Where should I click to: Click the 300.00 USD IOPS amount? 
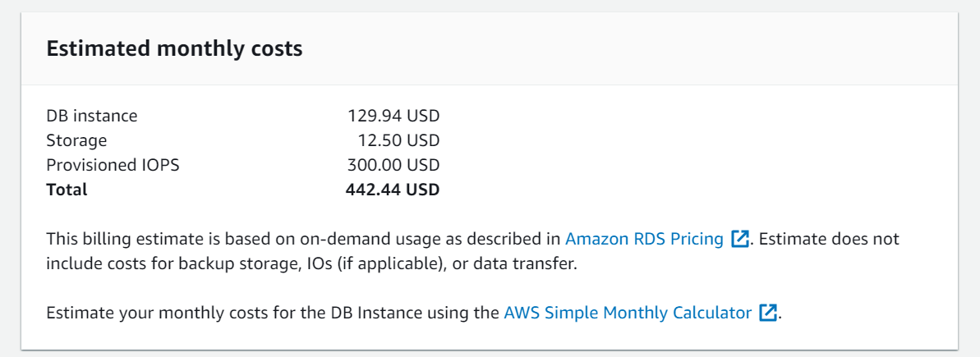[393, 166]
